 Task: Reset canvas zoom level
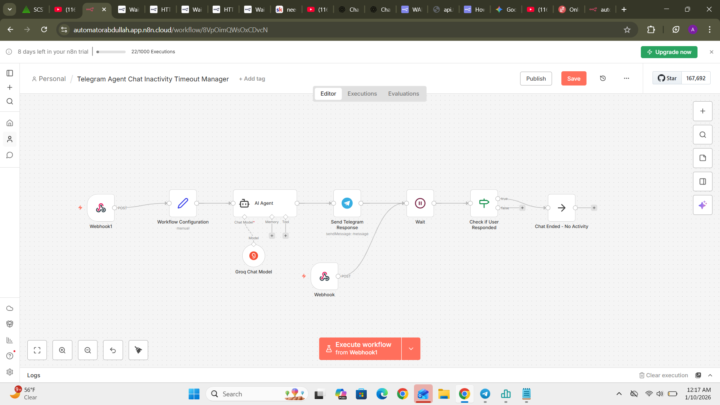[x=113, y=350]
